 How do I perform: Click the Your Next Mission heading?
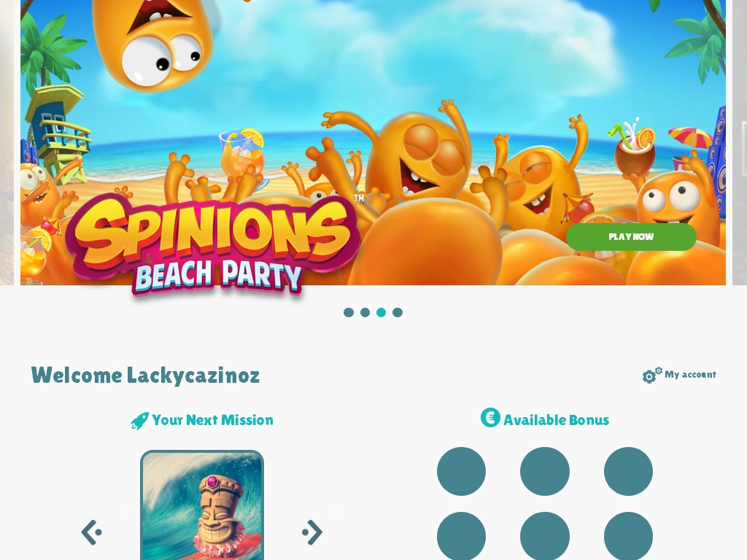point(212,420)
